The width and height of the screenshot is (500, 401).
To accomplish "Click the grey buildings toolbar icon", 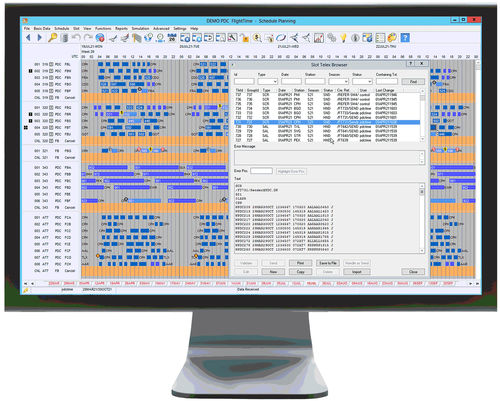I will click(x=136, y=38).
